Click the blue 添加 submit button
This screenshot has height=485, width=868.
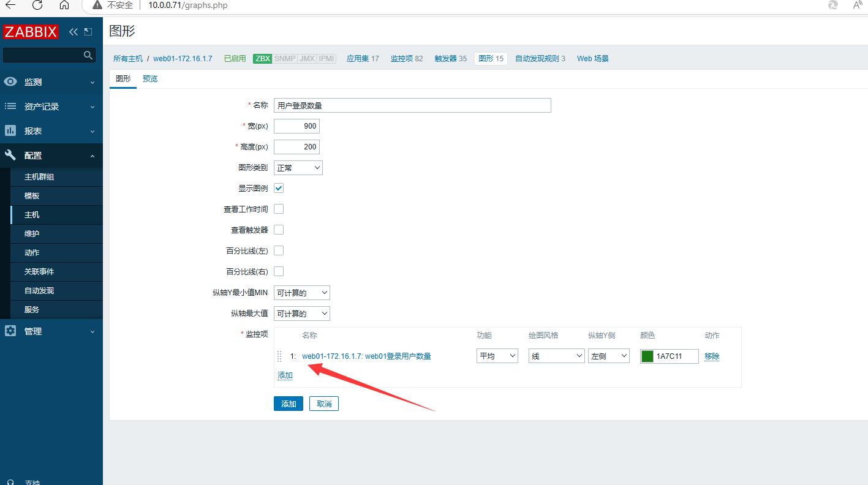(x=289, y=404)
